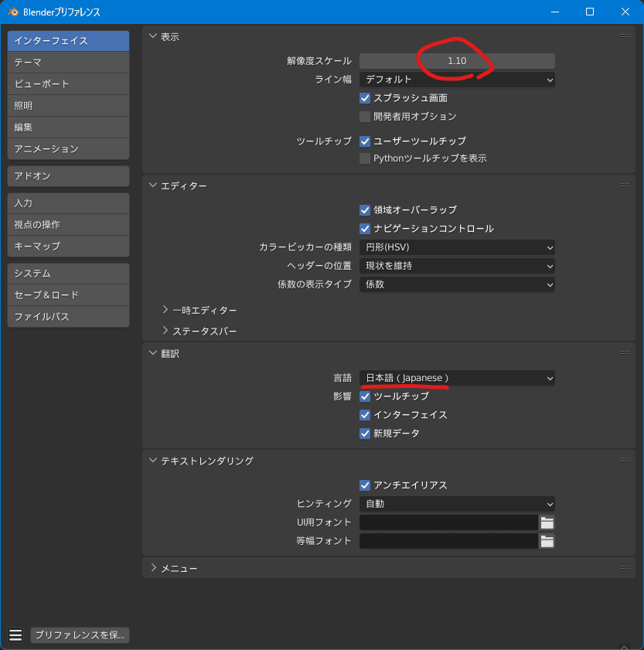The image size is (644, 650).
Task: Open ファイルパス category
Action: pyautogui.click(x=69, y=317)
